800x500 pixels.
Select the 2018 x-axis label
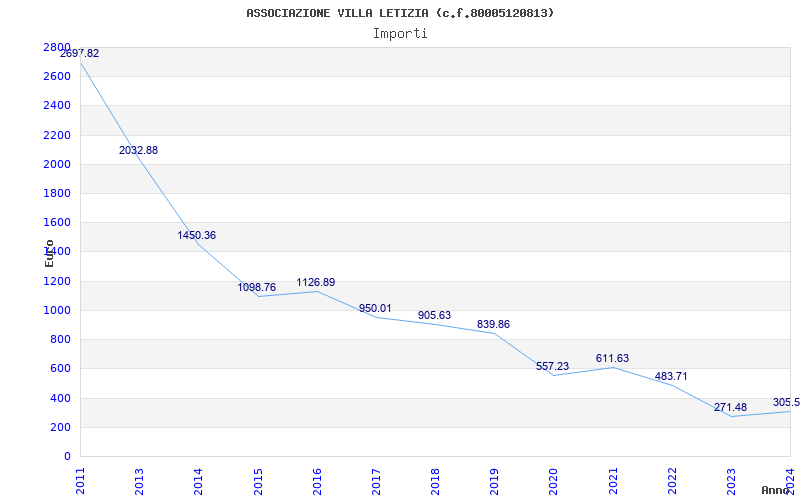[x=435, y=481]
